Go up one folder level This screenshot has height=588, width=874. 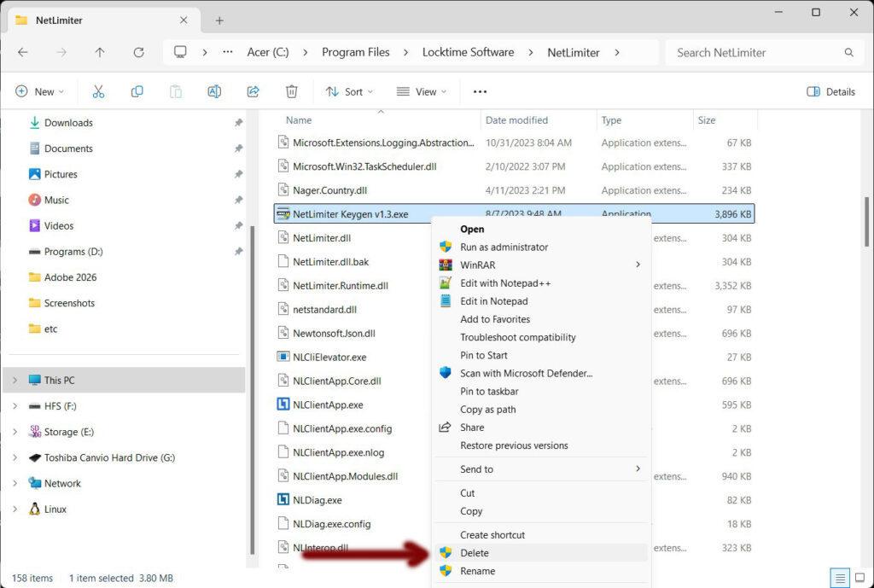[x=100, y=52]
